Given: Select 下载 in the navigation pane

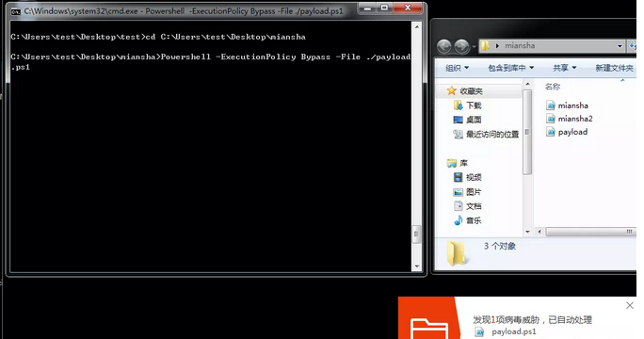Looking at the screenshot, I should coord(474,105).
